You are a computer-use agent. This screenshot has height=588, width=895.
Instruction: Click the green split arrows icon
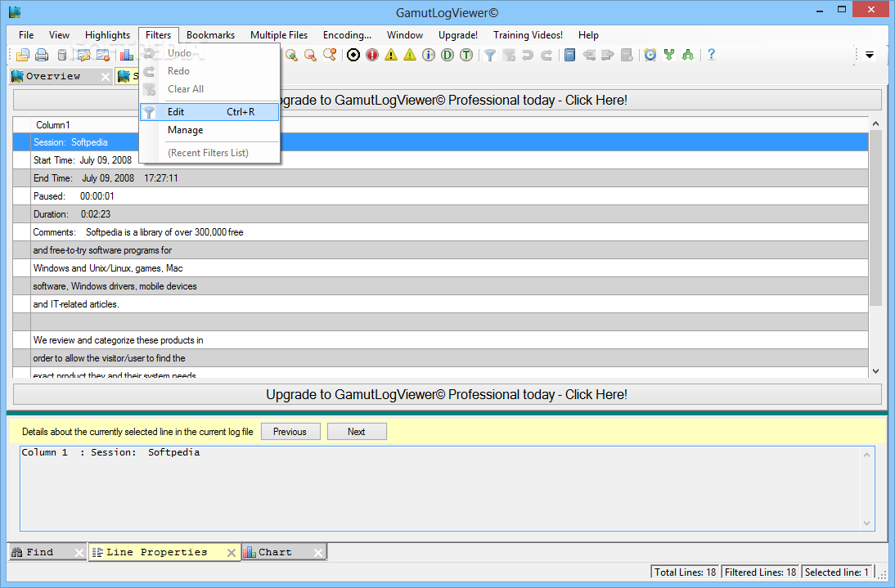[688, 55]
